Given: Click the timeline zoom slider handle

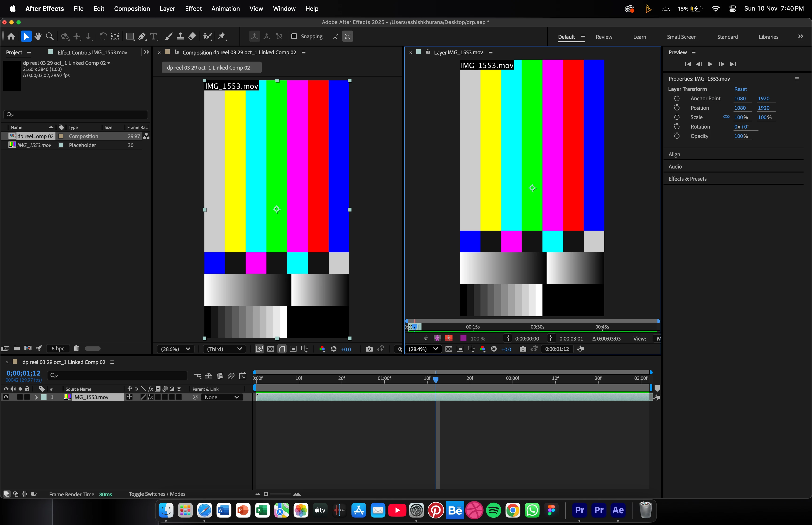Looking at the screenshot, I should (266, 494).
